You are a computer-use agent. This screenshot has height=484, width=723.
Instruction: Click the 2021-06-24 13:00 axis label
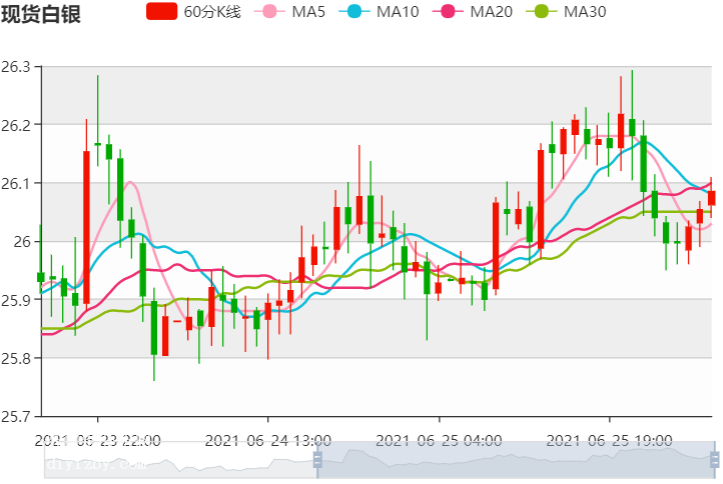pos(268,440)
